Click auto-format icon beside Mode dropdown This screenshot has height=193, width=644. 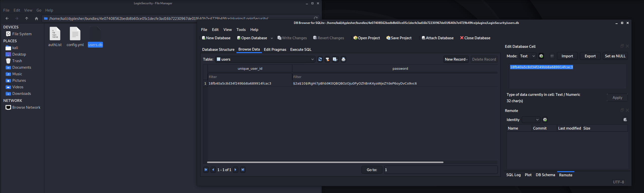pyautogui.click(x=541, y=56)
